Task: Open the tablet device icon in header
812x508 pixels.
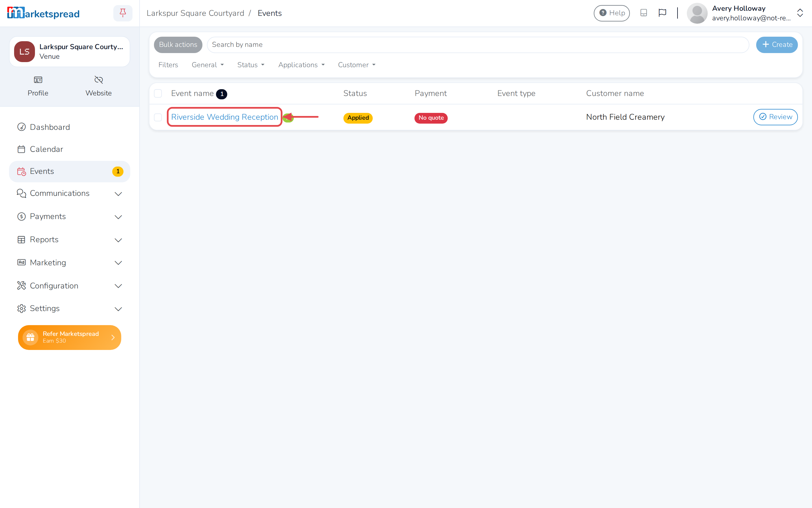Action: [x=643, y=13]
